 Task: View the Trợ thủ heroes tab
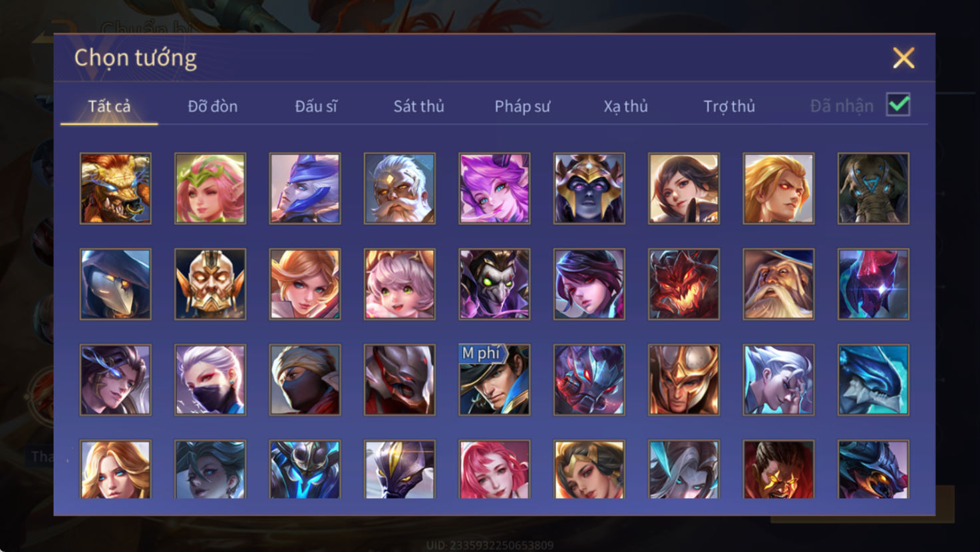pyautogui.click(x=729, y=106)
